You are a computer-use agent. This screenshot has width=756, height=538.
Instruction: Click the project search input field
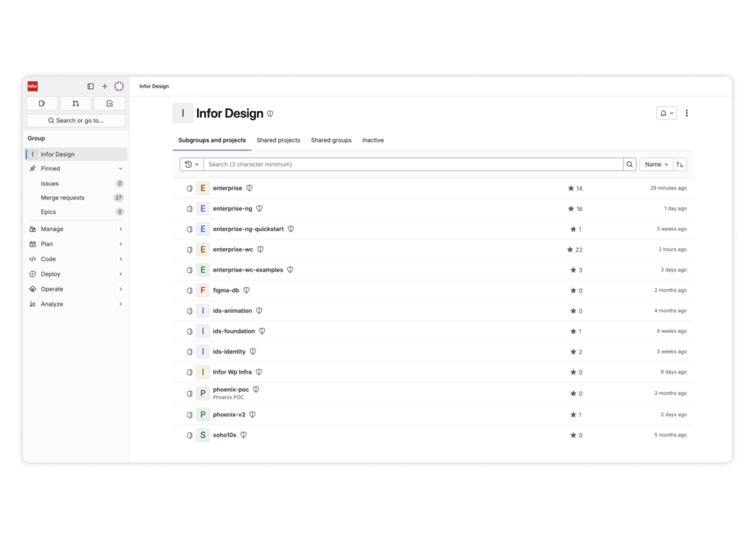click(x=413, y=165)
